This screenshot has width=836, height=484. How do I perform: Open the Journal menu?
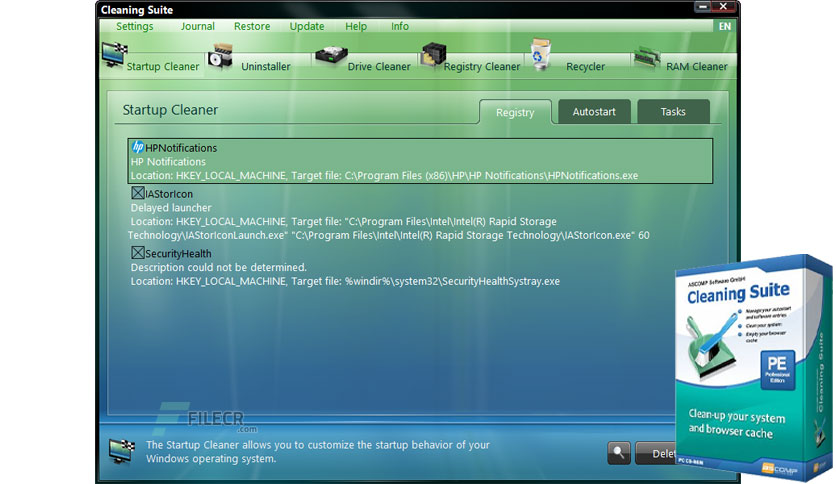[x=197, y=26]
